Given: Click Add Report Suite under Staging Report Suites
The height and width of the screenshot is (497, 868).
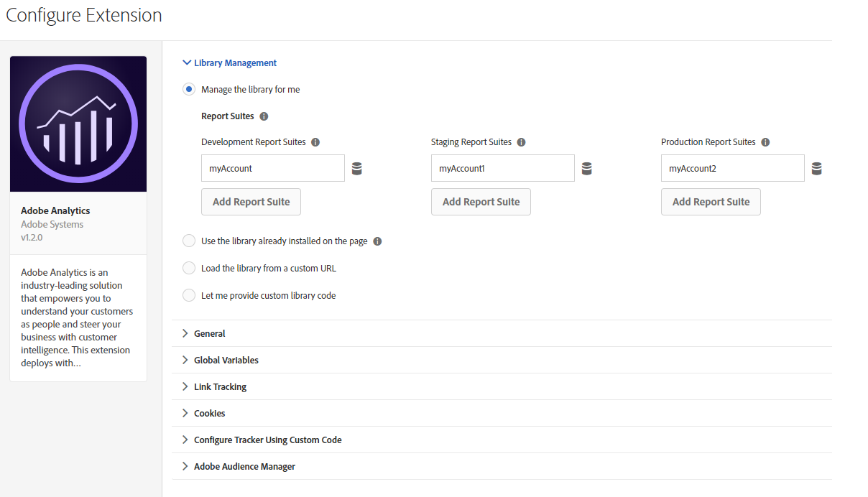Looking at the screenshot, I should click(481, 202).
